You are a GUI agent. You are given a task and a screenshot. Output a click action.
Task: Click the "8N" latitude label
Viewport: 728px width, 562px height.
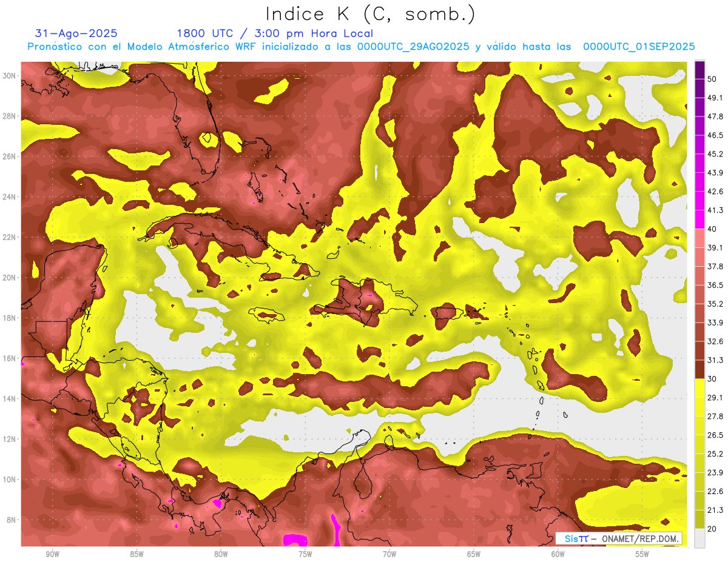point(11,520)
